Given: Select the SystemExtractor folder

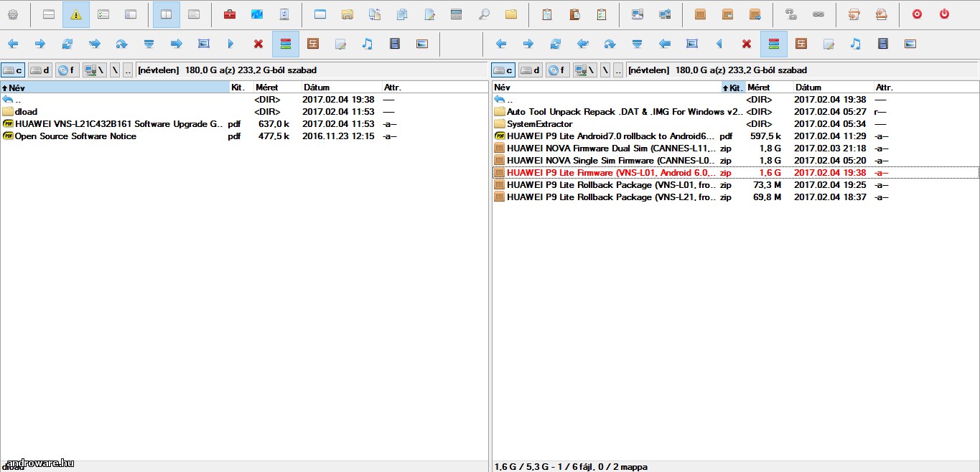Looking at the screenshot, I should coord(735,124).
